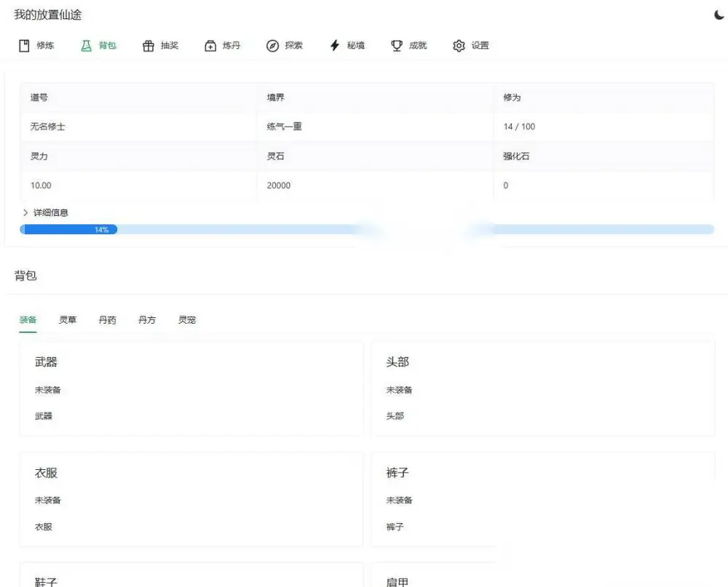Open the 武器 equipment slot card
728x587 pixels.
click(191, 389)
